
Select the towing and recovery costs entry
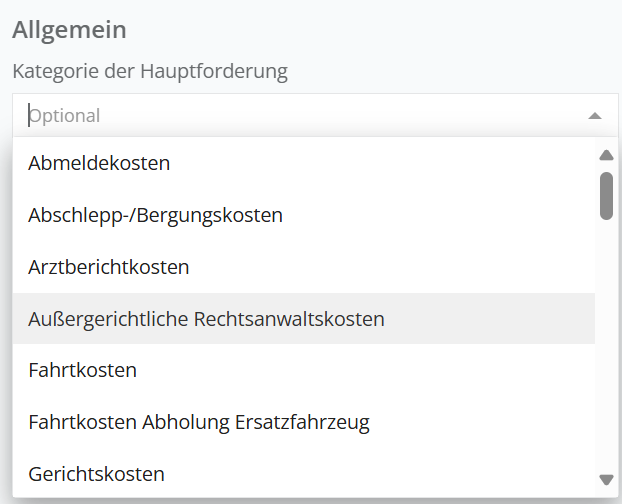pos(155,215)
